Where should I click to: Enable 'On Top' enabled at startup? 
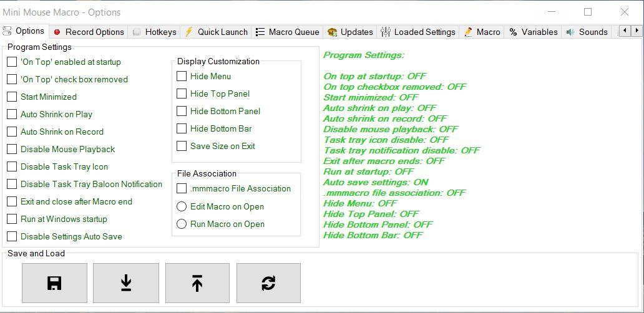tap(12, 62)
